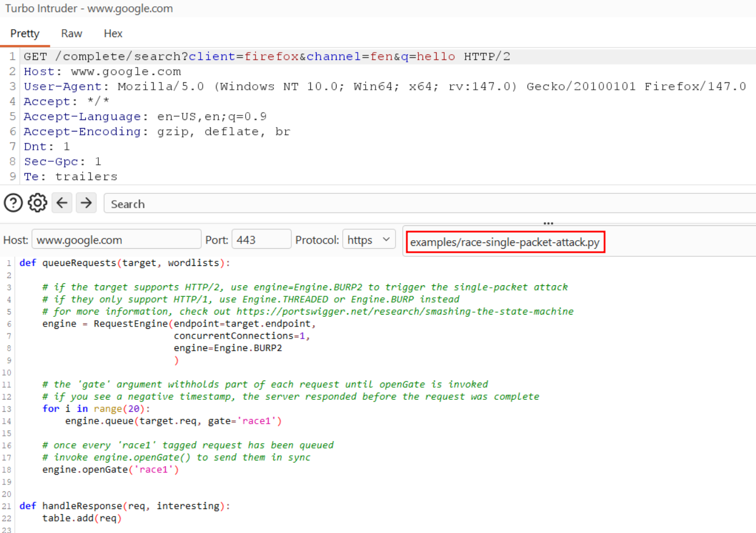The height and width of the screenshot is (533, 756).
Task: Click the def handleResponse function line
Action: pyautogui.click(x=125, y=506)
